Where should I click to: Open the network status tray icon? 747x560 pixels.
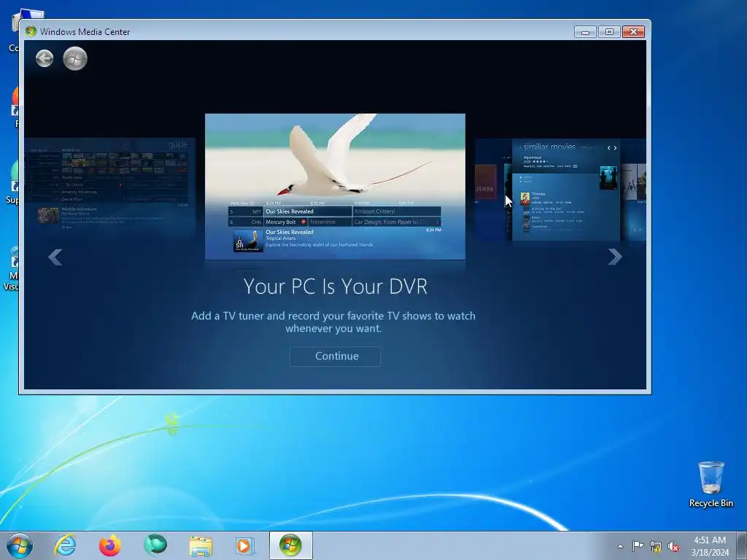(x=656, y=547)
